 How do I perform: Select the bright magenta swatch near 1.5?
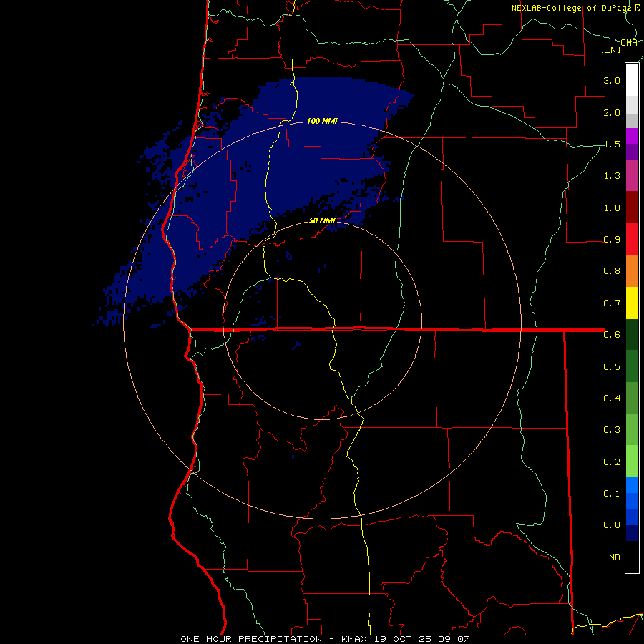pos(632,136)
